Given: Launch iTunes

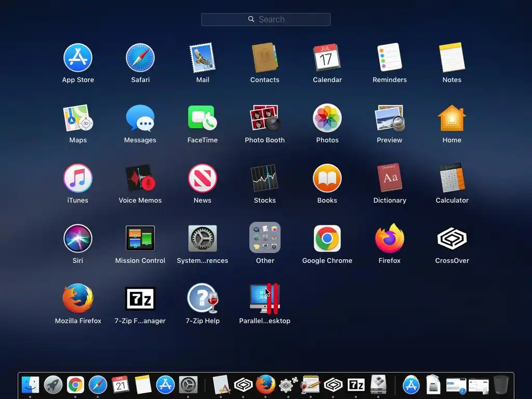Looking at the screenshot, I should [78, 178].
